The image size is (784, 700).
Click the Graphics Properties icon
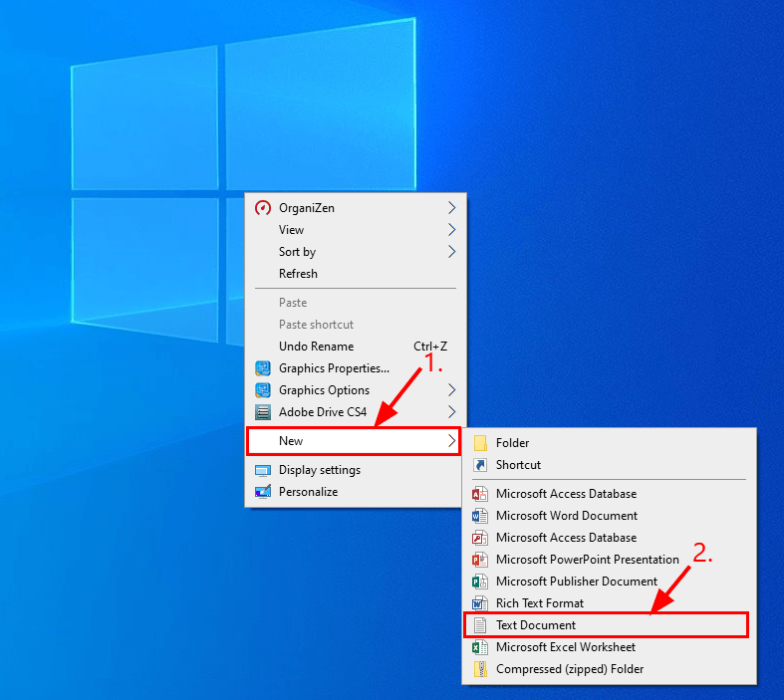tap(263, 368)
